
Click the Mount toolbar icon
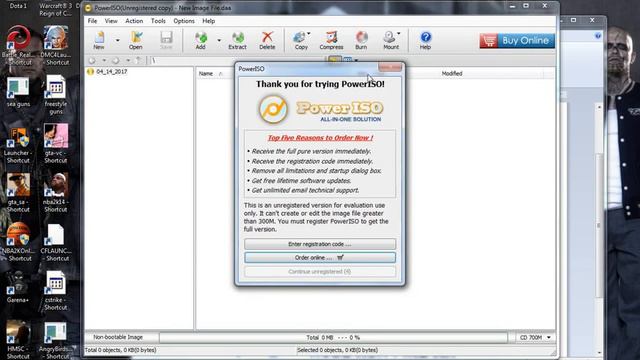391,40
